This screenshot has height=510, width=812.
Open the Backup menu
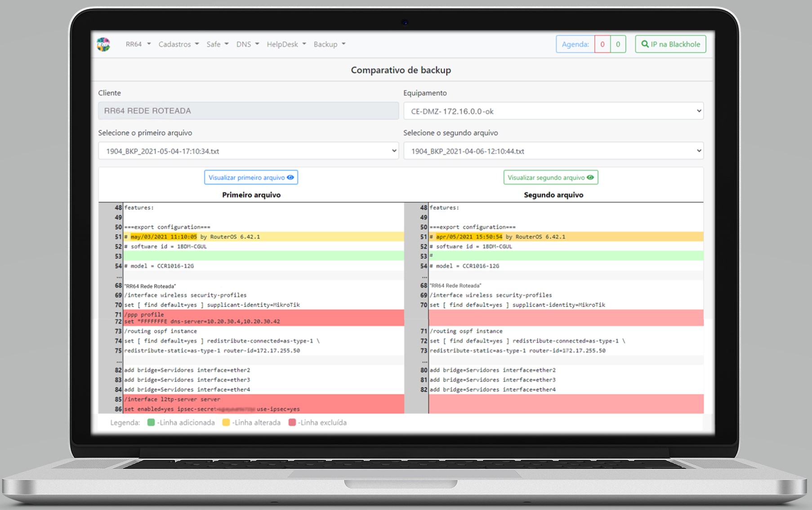[329, 44]
